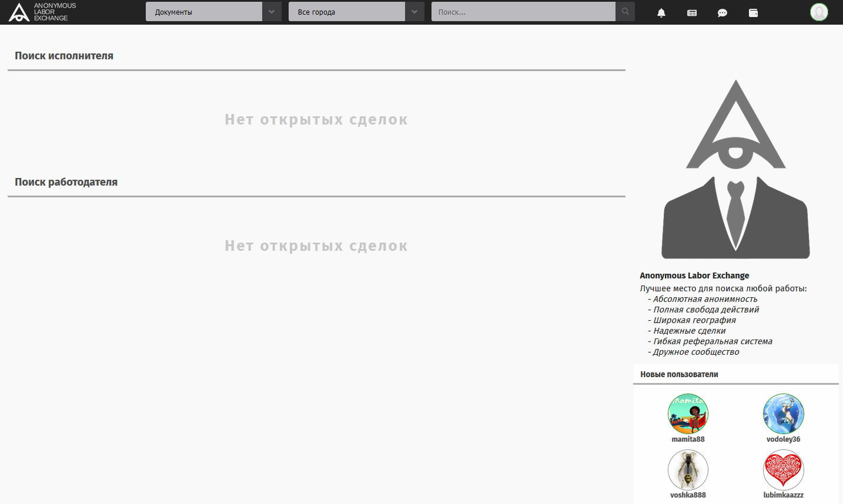Open vodoley36 user avatar
843x504 pixels.
click(x=783, y=414)
